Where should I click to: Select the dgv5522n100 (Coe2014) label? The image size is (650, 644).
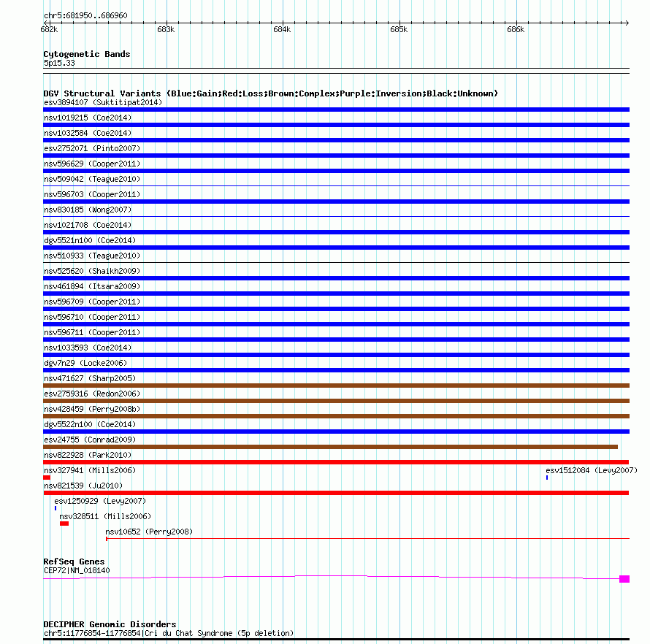point(90,424)
